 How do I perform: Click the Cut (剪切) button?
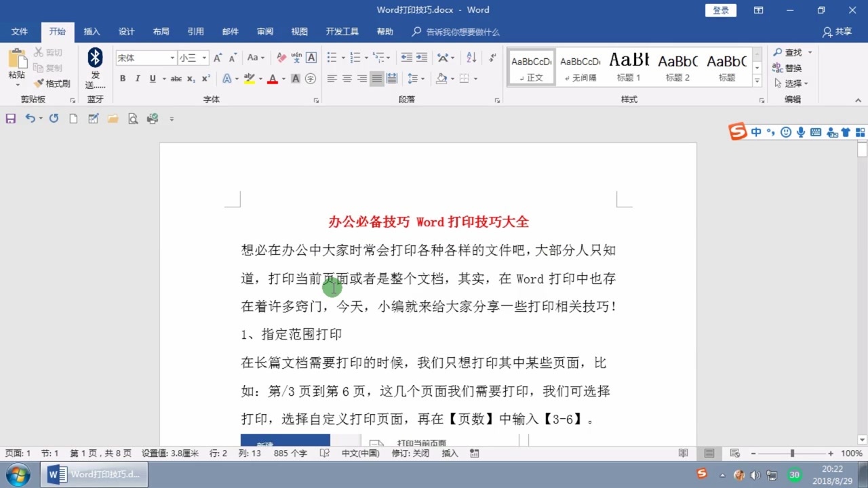48,52
